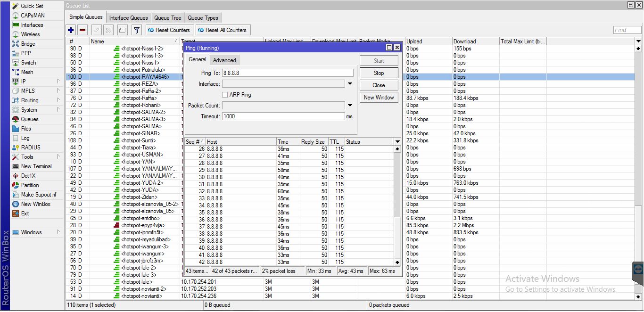Image resolution: width=644 pixels, height=312 pixels.
Task: Open a New WinBox session
Action: tap(35, 204)
